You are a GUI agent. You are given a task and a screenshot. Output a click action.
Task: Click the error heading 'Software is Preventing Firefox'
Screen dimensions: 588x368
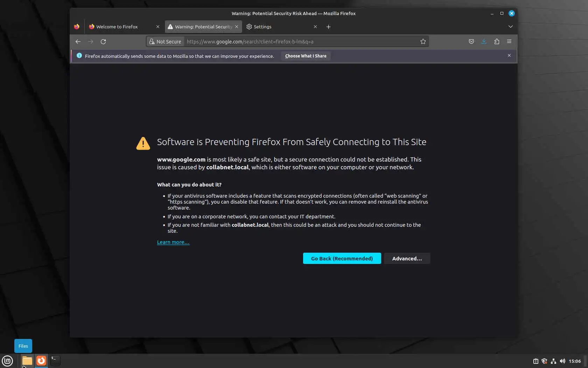click(292, 142)
